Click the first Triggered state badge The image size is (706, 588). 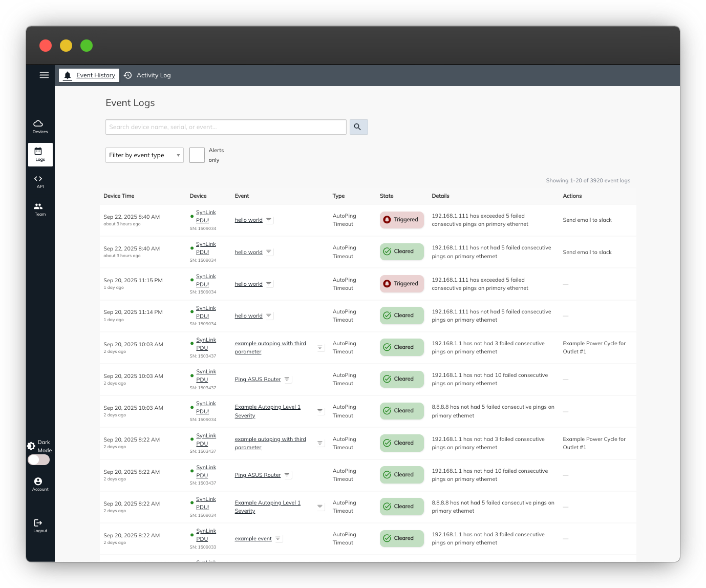point(402,220)
